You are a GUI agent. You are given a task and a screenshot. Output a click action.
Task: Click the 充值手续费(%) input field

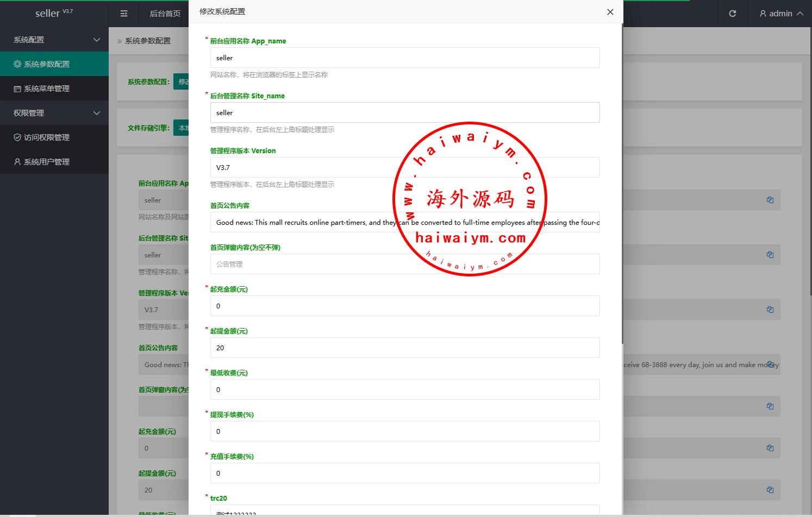[x=405, y=473]
